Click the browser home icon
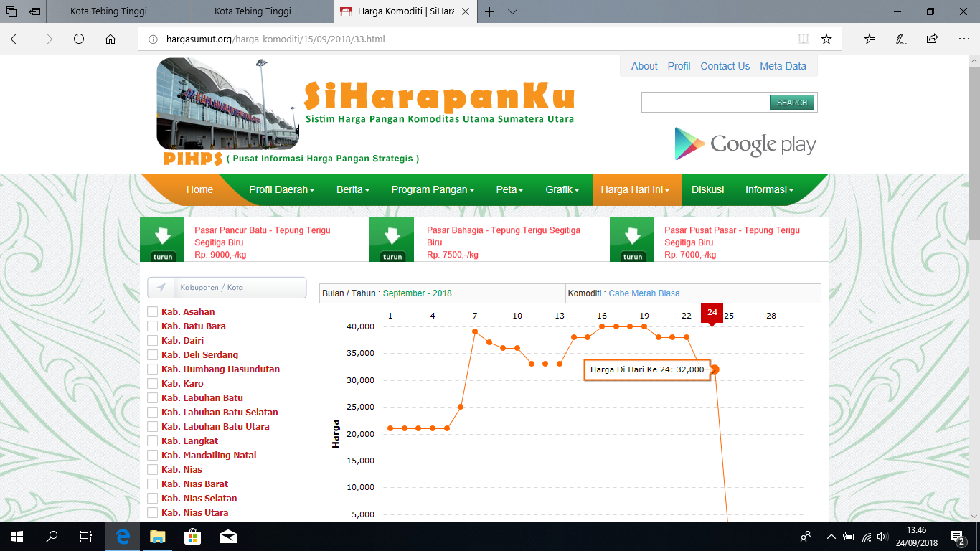 (110, 39)
